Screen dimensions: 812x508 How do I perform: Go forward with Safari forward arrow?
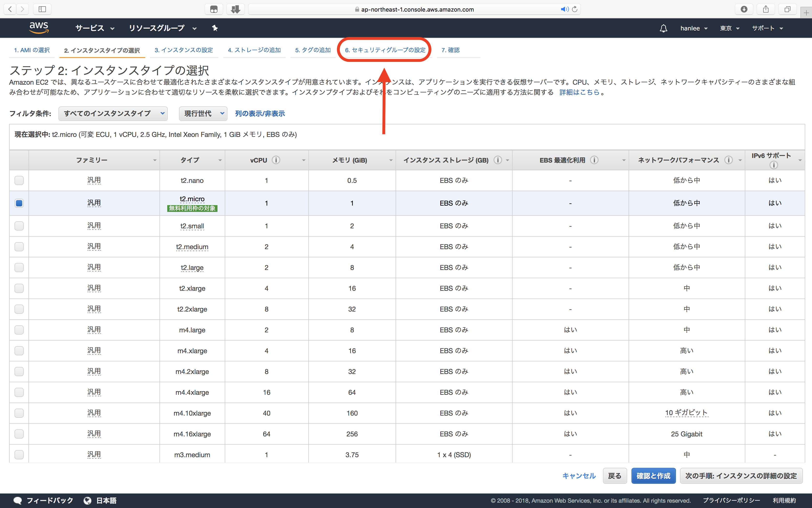point(22,9)
